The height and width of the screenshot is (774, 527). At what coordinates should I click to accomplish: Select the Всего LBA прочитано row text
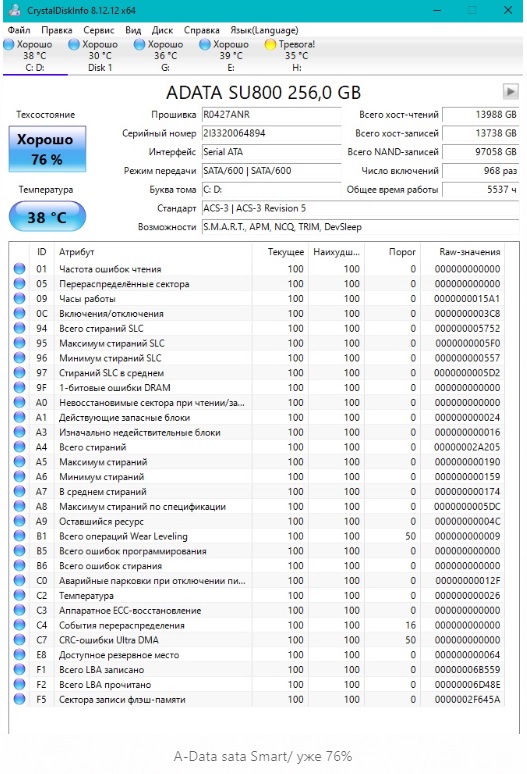(105, 685)
